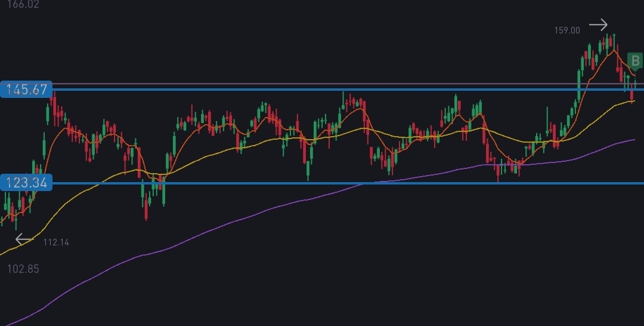
Task: Click the 102.85 axis value
Action: 23,269
